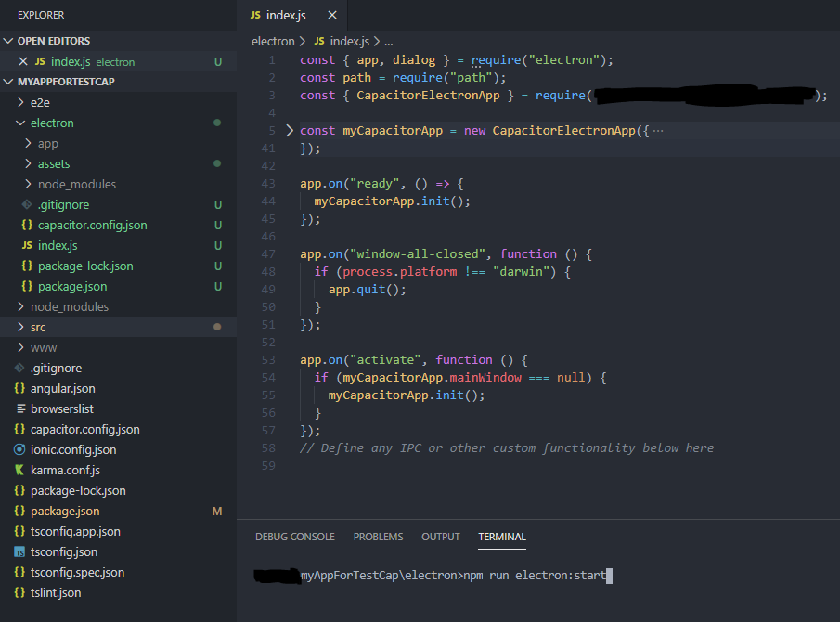Switch to the Debug Console tab
Viewport: 840px width, 622px height.
point(295,537)
